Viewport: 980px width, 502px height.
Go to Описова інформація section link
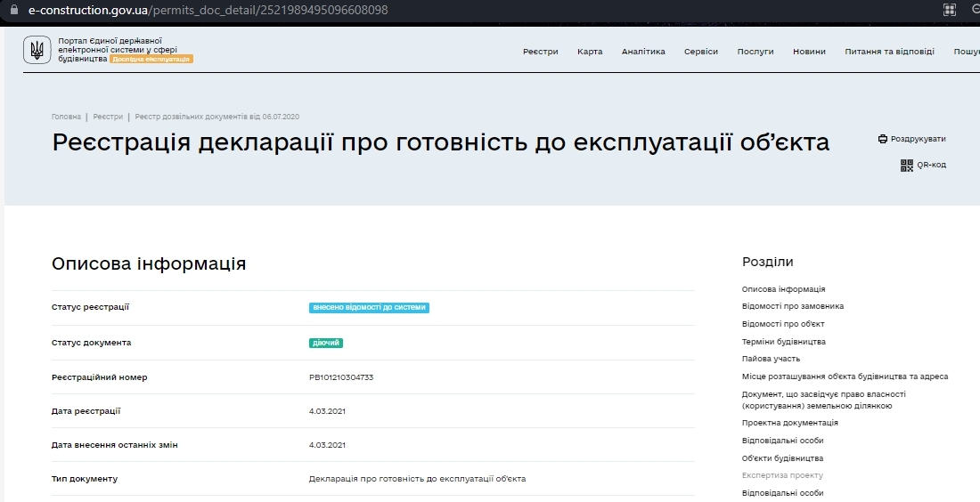point(783,289)
